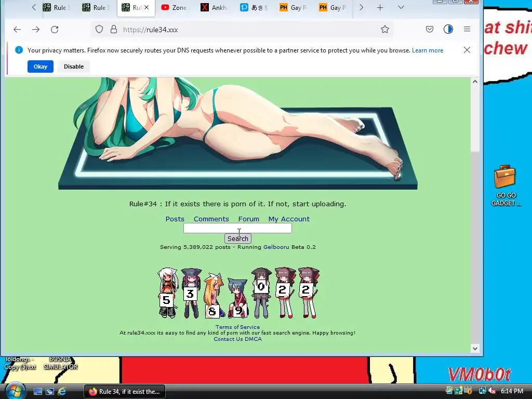Open the pixiv tab with Japanese title
The height and width of the screenshot is (399, 532).
(x=254, y=7)
